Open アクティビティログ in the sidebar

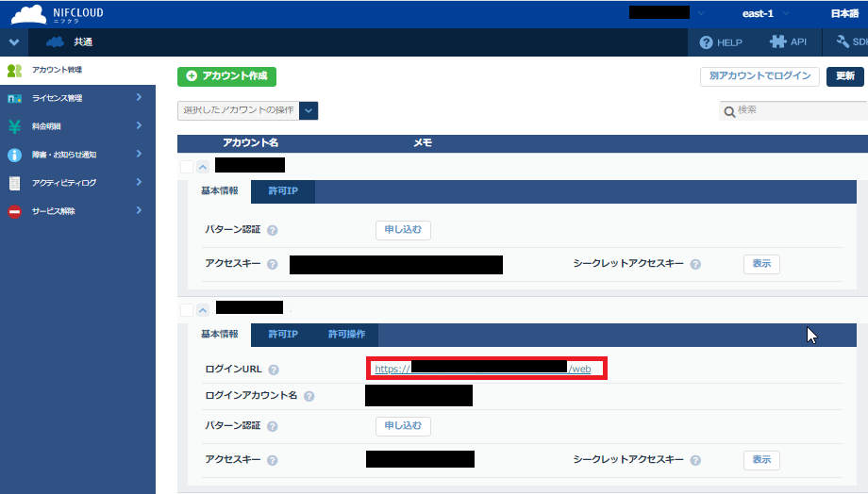click(x=77, y=183)
